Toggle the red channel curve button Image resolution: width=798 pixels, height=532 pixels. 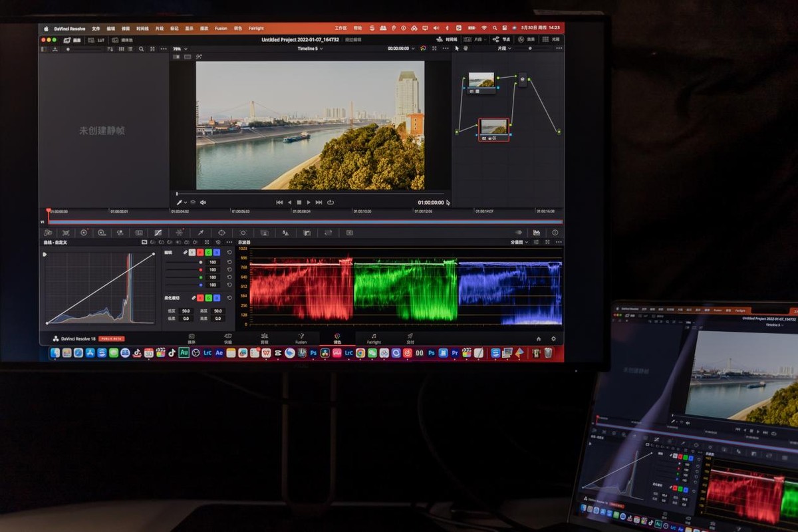click(x=200, y=253)
